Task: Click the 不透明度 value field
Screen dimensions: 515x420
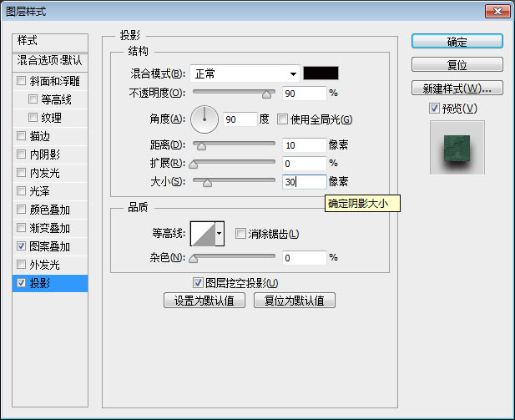Action: 305,94
